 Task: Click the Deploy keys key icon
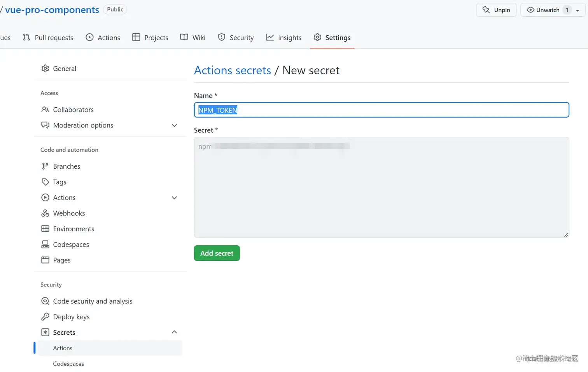tap(45, 316)
